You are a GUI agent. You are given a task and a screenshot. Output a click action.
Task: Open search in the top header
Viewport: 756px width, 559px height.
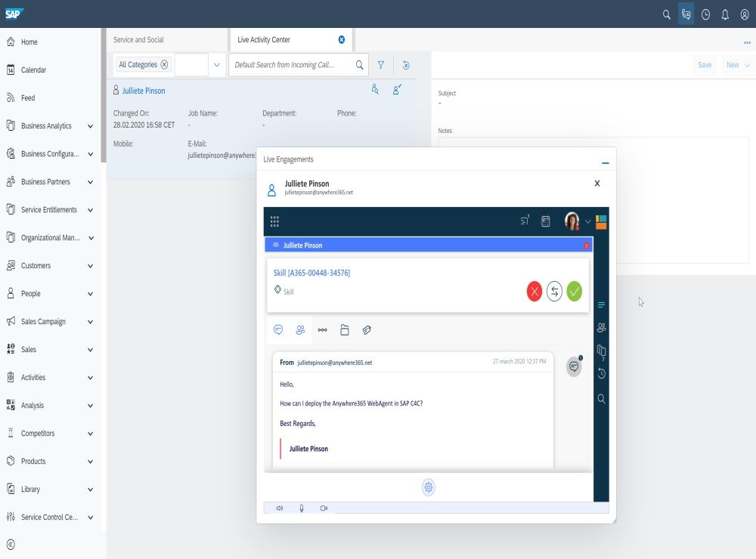tap(666, 14)
